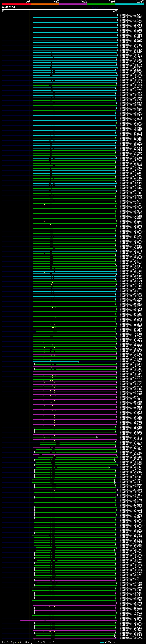Viewport: 146px width, 644px height.
Task: Open the UniRef100_B7FR52 label
Action: tap(131, 346)
